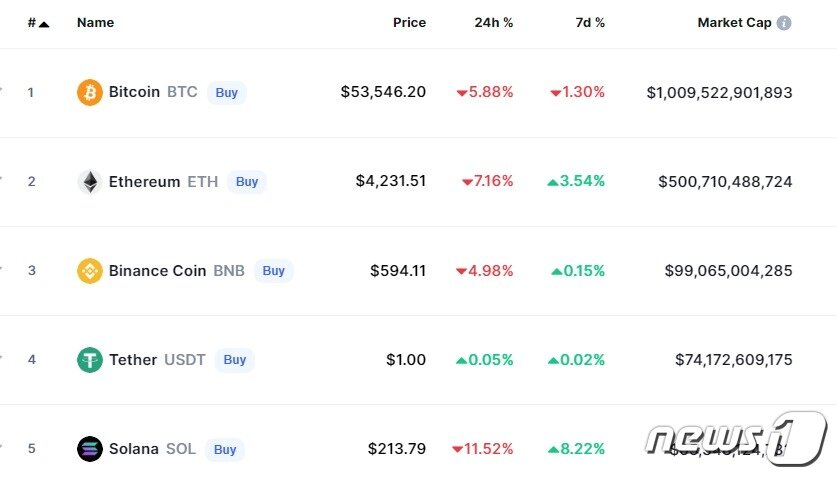Sort by the Market Cap column header
837x478 pixels.
click(x=734, y=23)
